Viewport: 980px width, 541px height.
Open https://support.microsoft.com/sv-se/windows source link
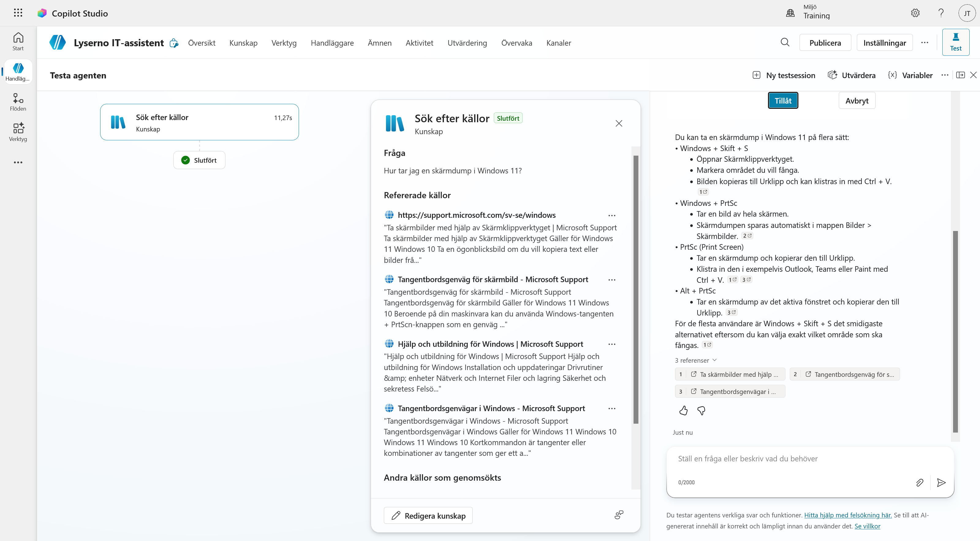click(x=477, y=215)
